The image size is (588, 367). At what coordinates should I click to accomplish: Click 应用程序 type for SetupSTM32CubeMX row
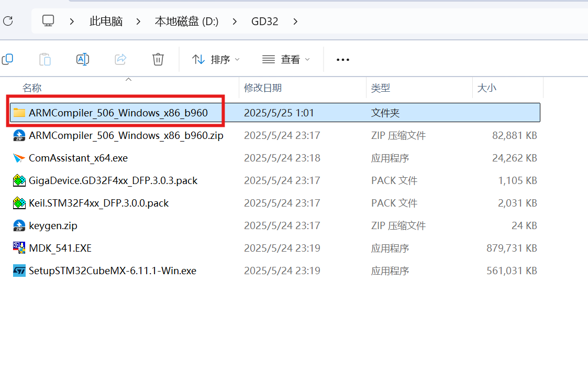pos(390,271)
